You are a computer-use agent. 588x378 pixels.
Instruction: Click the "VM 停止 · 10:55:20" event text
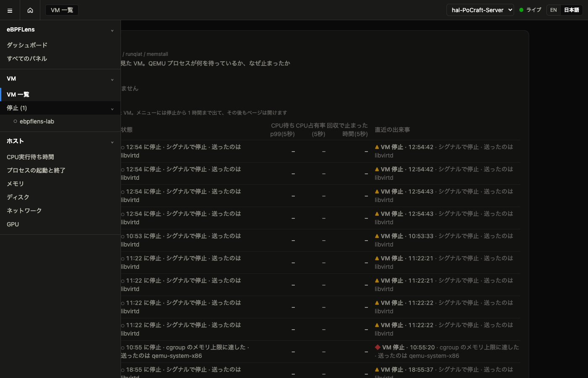pos(408,347)
